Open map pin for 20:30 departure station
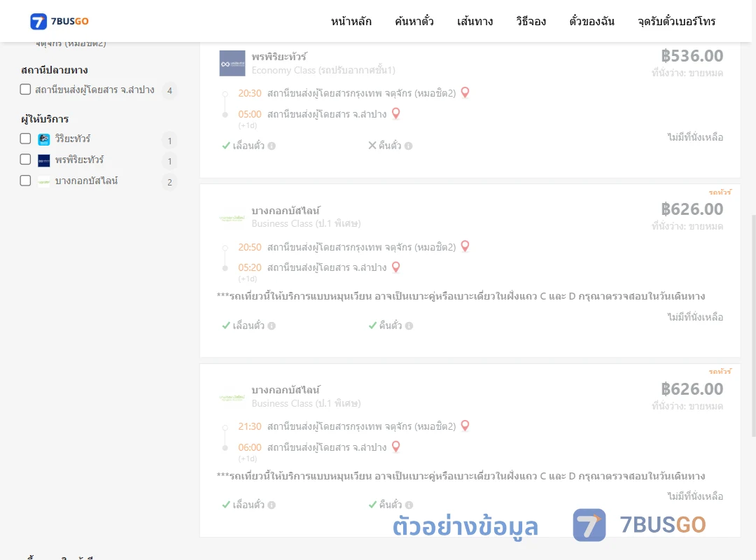756x560 pixels. 465,92
